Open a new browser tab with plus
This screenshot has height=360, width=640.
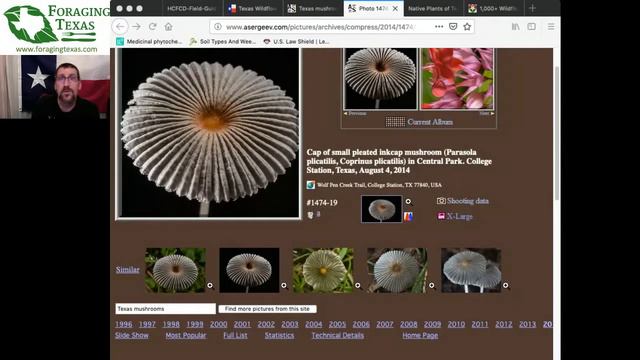[x=532, y=8]
